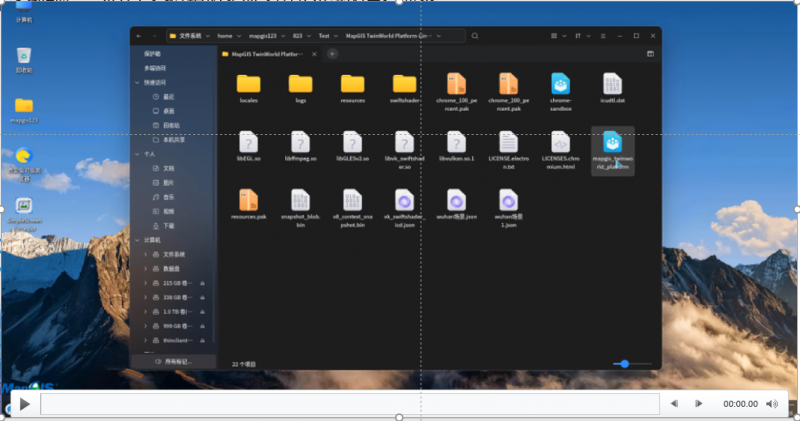Toggle the preview pane icon below close button
This screenshot has width=800, height=421.
(651, 54)
